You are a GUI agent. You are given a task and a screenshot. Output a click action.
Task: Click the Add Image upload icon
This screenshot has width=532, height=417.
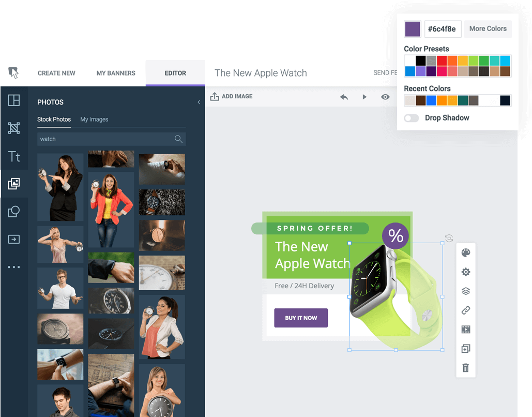(215, 96)
